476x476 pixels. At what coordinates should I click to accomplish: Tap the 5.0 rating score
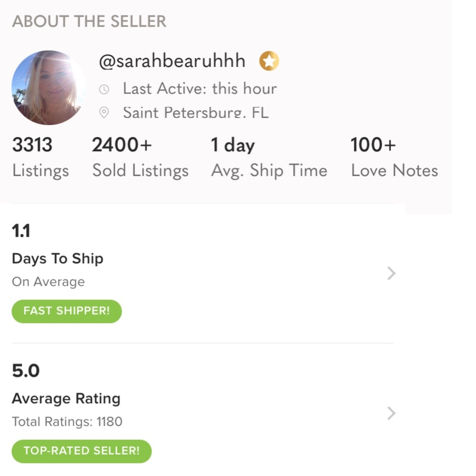click(x=26, y=371)
